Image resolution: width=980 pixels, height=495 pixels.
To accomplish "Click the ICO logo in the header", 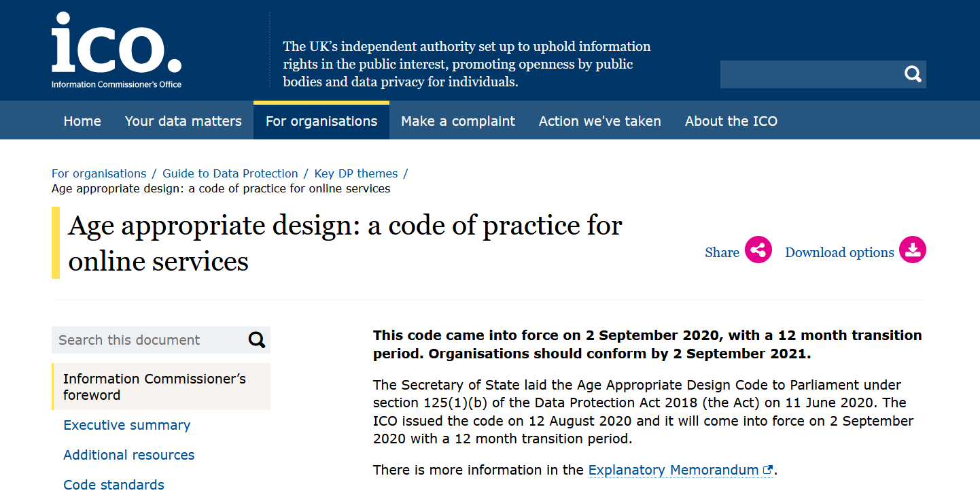I will [x=116, y=50].
